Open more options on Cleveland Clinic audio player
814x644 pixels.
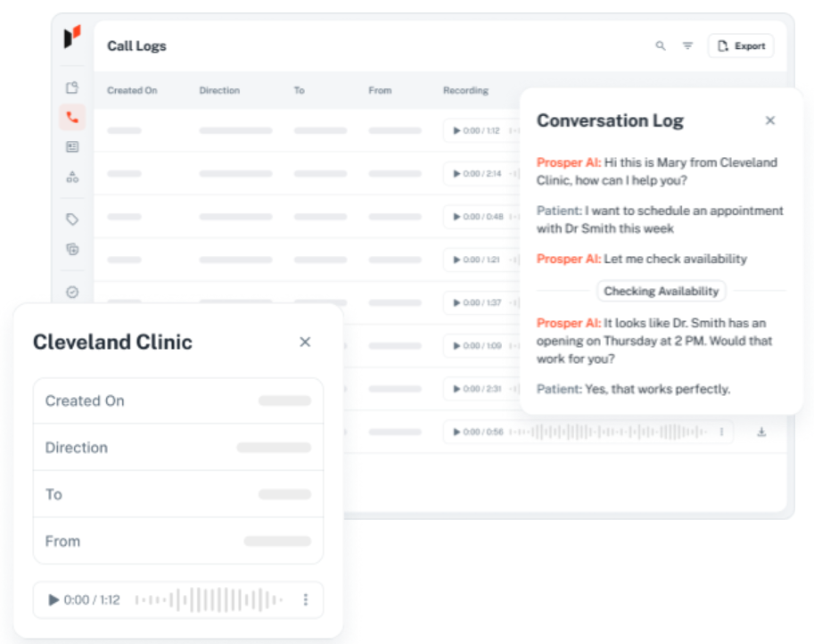click(x=306, y=600)
